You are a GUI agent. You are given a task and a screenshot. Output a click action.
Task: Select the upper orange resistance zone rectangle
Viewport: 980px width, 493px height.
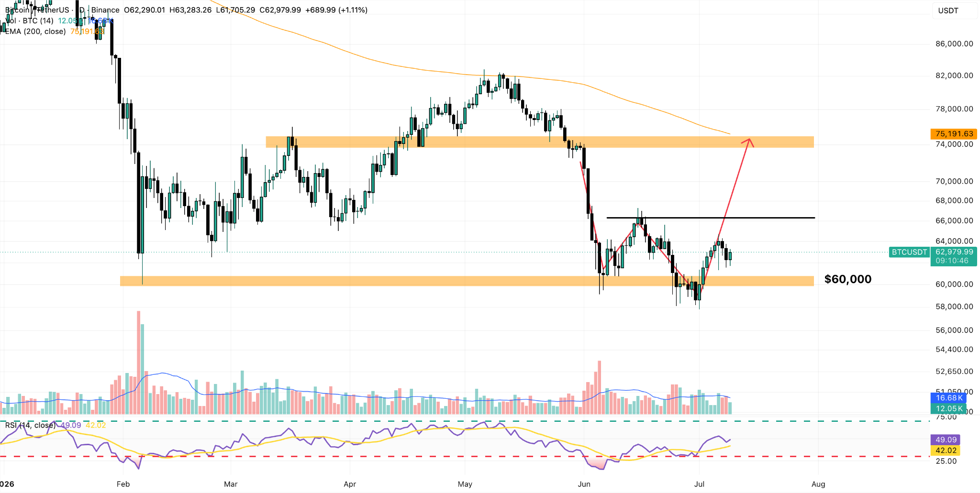click(540, 142)
